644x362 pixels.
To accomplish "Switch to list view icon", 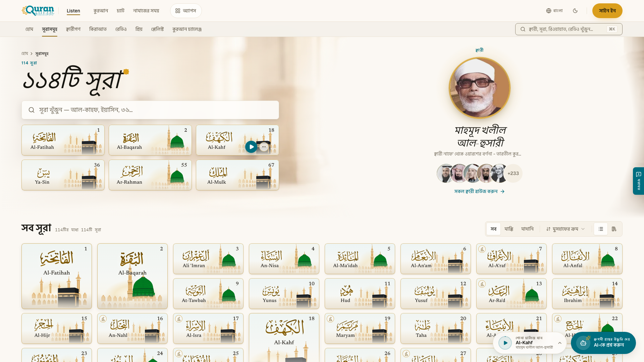I will [601, 229].
